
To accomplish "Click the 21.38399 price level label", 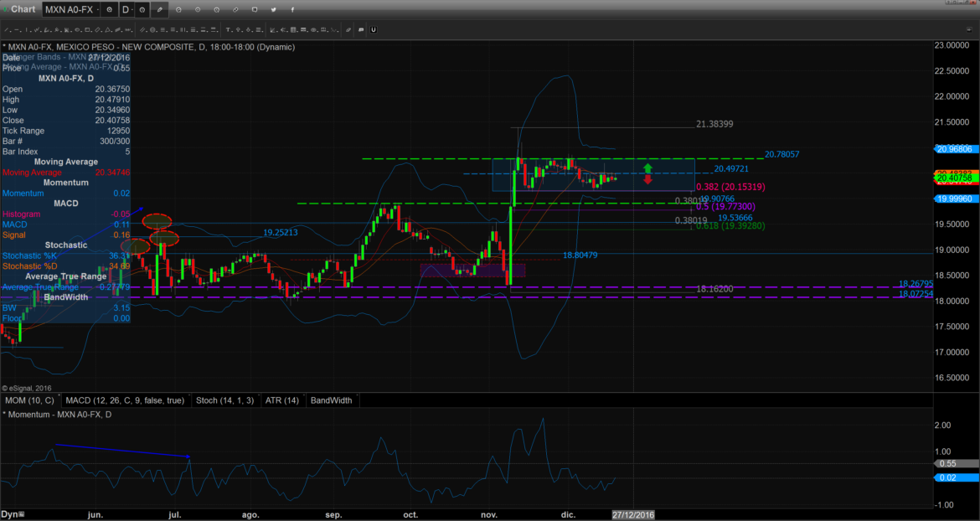I will pyautogui.click(x=714, y=124).
